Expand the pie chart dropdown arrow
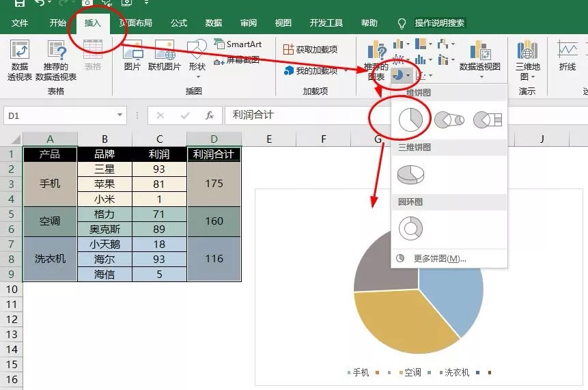 408,76
